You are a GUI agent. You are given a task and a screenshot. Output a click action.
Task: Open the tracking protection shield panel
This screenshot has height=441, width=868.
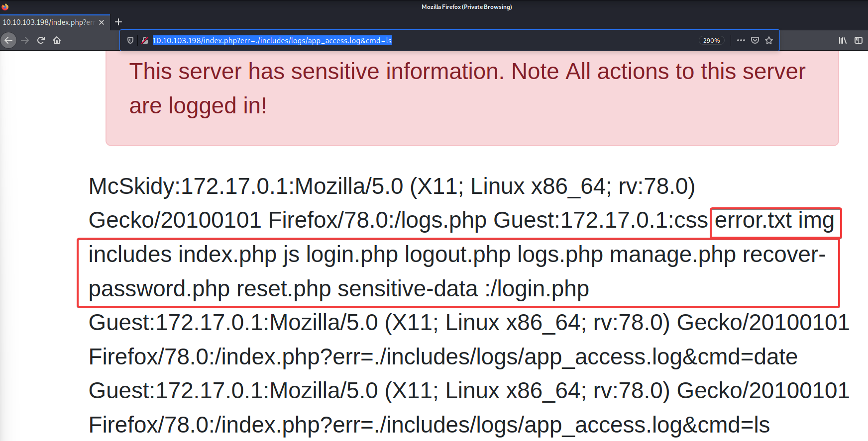pyautogui.click(x=130, y=40)
